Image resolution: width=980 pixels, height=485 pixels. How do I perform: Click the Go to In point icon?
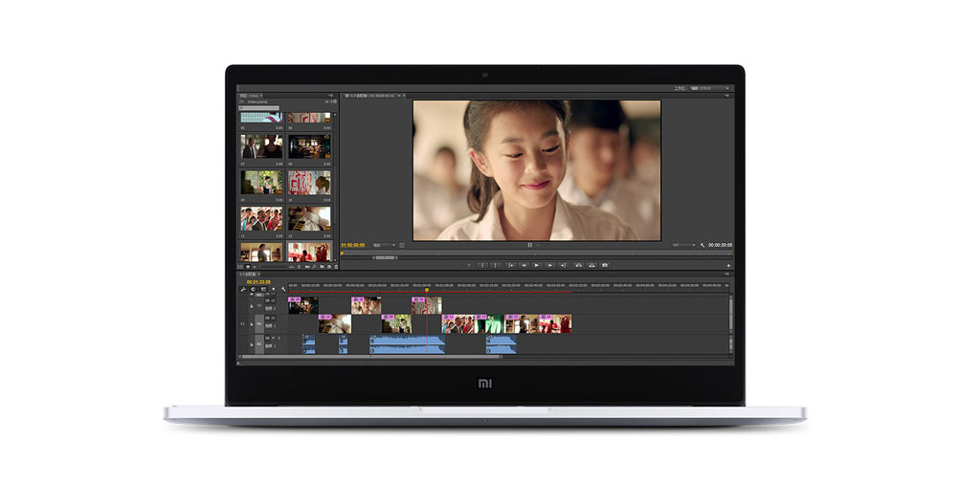pyautogui.click(x=510, y=265)
